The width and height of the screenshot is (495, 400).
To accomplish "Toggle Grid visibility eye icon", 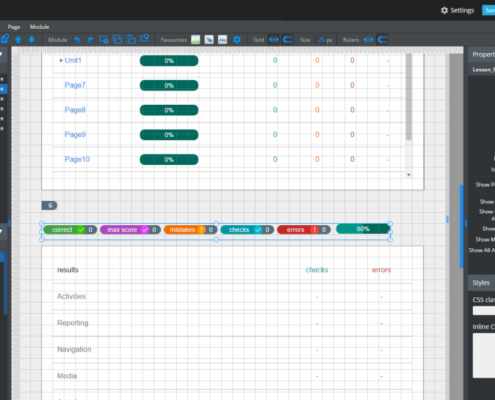I will click(274, 40).
